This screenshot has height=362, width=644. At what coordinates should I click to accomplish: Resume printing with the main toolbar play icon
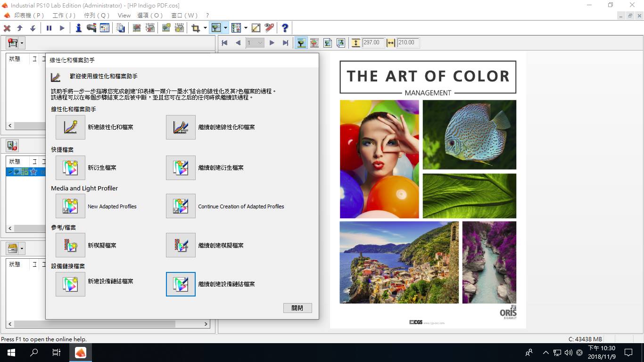pos(62,28)
